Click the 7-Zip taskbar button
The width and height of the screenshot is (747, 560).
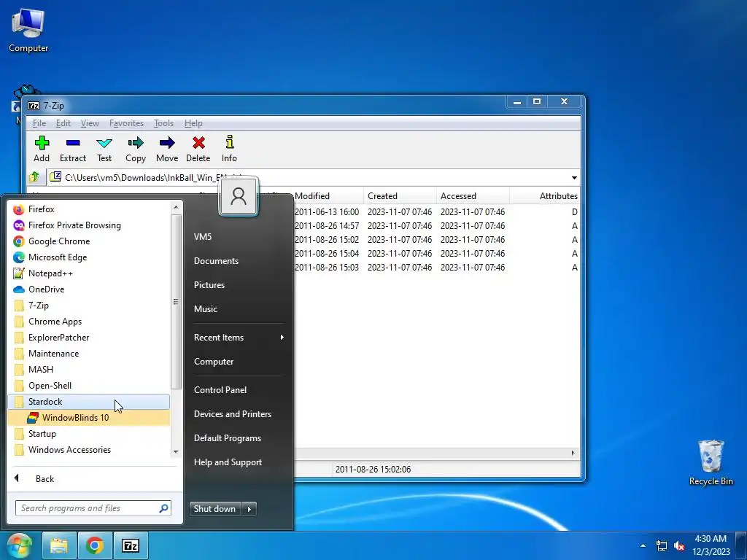click(131, 545)
